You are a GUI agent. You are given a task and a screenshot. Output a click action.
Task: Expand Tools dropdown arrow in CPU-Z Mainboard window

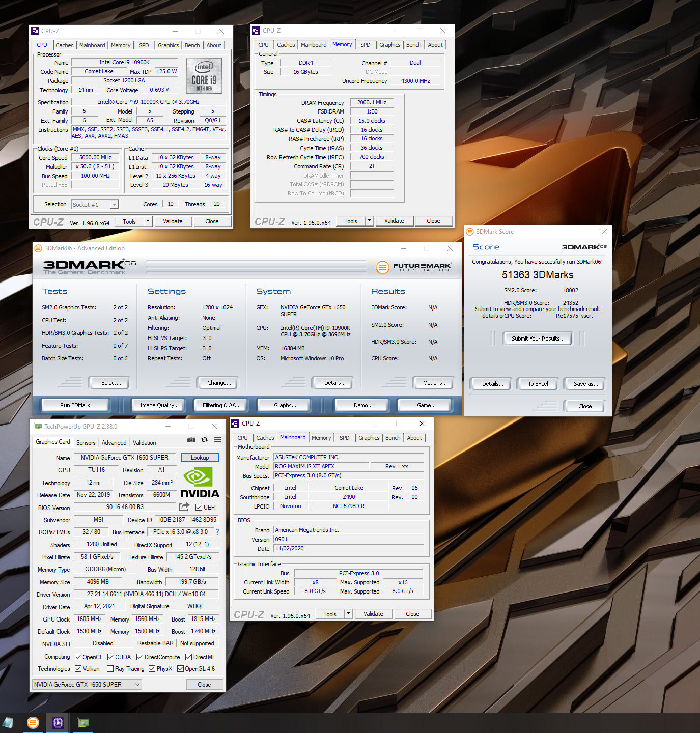pyautogui.click(x=348, y=614)
